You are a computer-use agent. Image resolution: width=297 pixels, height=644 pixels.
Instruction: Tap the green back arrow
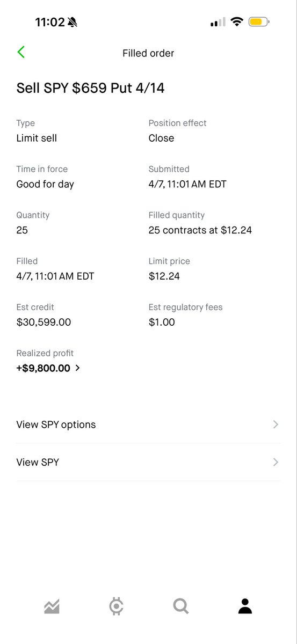point(21,52)
